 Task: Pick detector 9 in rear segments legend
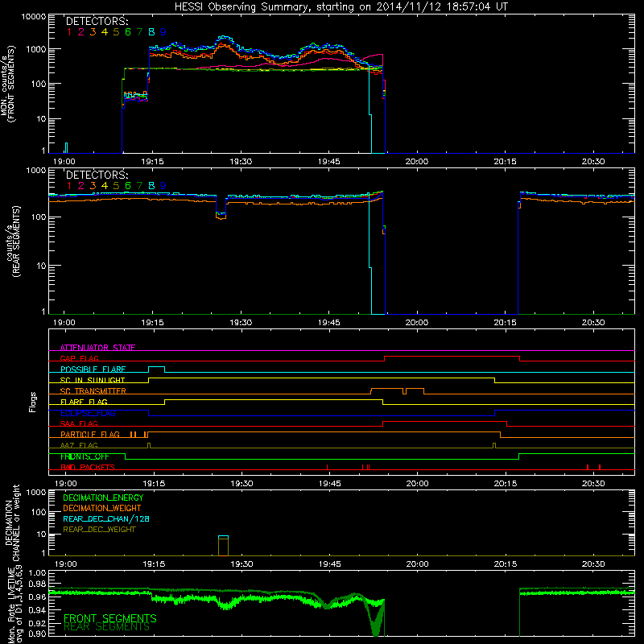(x=163, y=186)
